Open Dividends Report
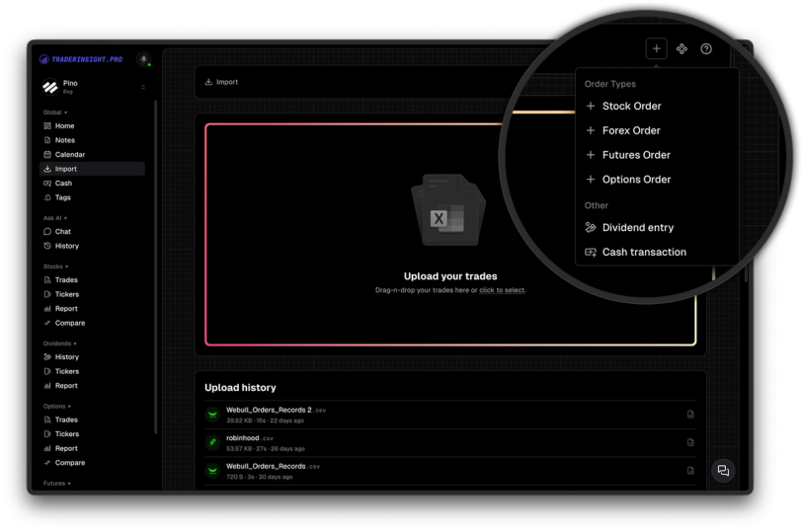 (x=92, y=386)
